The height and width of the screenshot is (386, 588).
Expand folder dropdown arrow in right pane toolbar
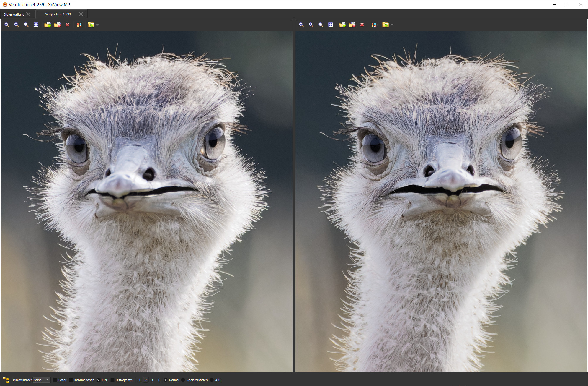coord(392,25)
